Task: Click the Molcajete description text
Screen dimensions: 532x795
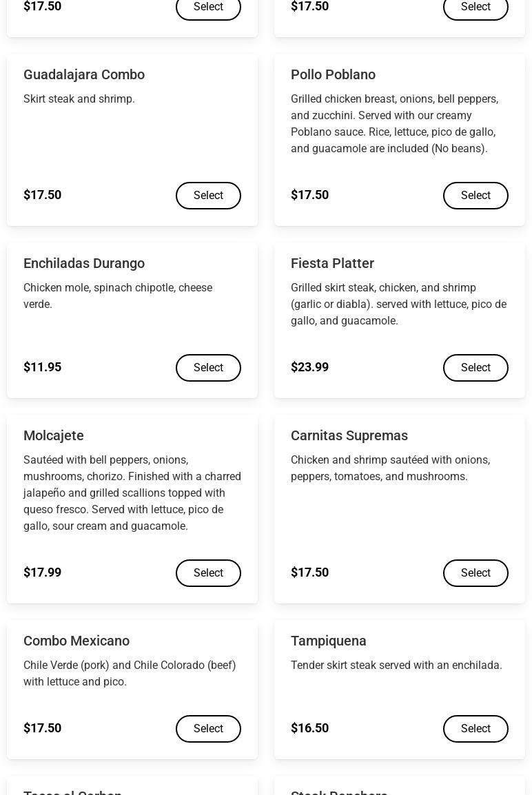Action: click(132, 493)
